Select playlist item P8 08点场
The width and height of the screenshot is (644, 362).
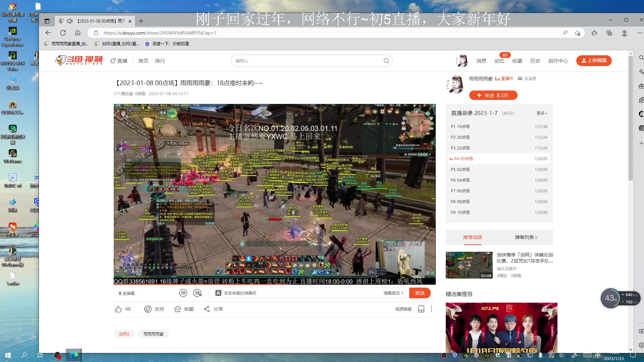(499, 201)
